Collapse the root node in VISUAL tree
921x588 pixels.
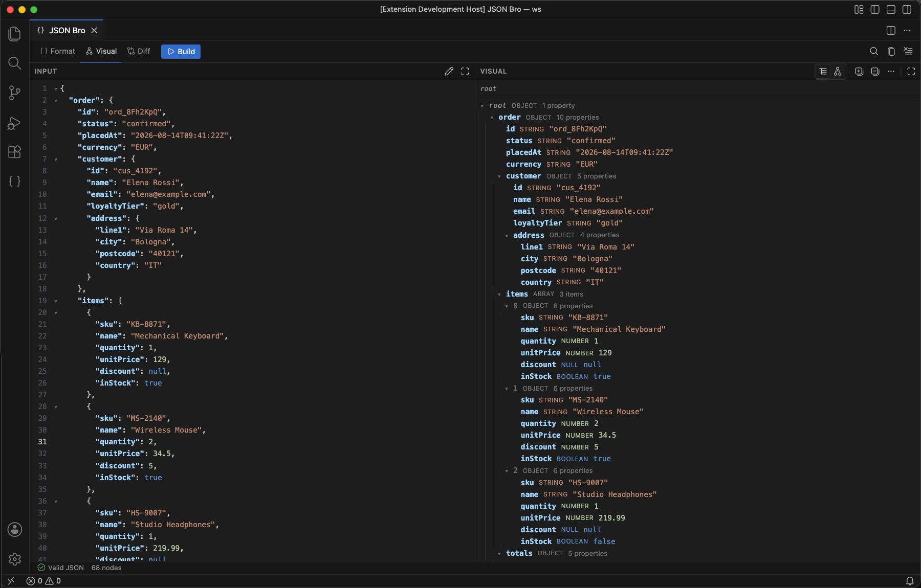point(482,106)
